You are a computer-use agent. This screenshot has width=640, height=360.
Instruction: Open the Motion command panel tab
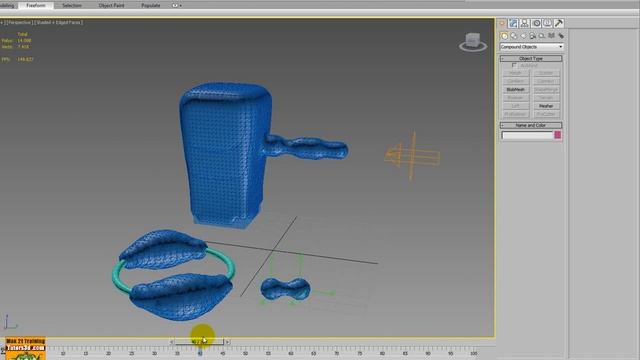[536, 23]
